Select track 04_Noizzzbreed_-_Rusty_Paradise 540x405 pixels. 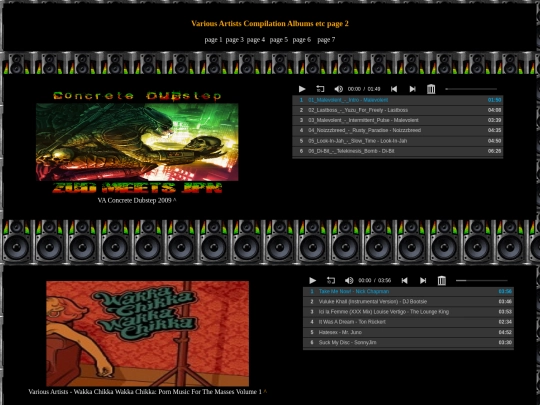click(398, 131)
